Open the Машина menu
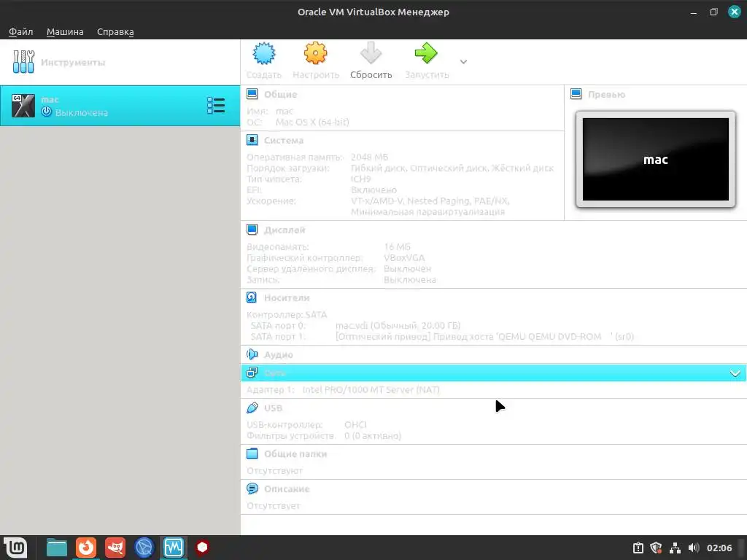 click(65, 32)
